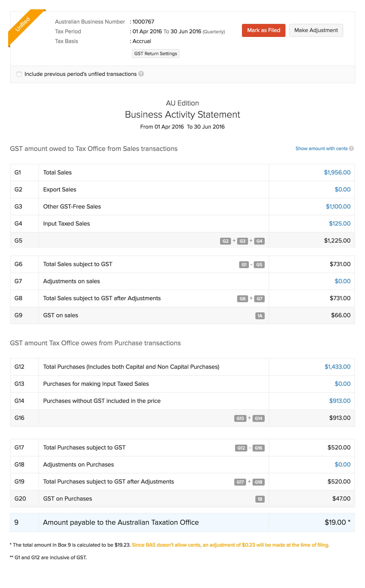Click the Make Adjustment button
This screenshot has width=365, height=588.
316,30
